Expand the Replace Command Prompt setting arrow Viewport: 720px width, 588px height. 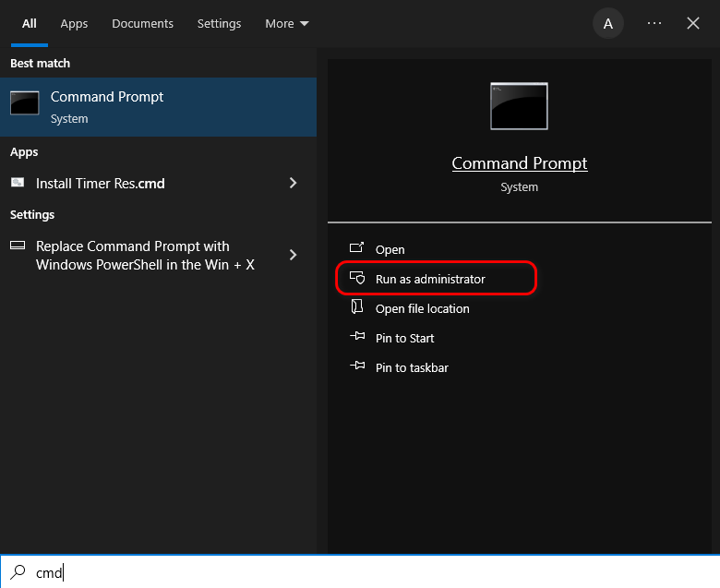pos(294,255)
